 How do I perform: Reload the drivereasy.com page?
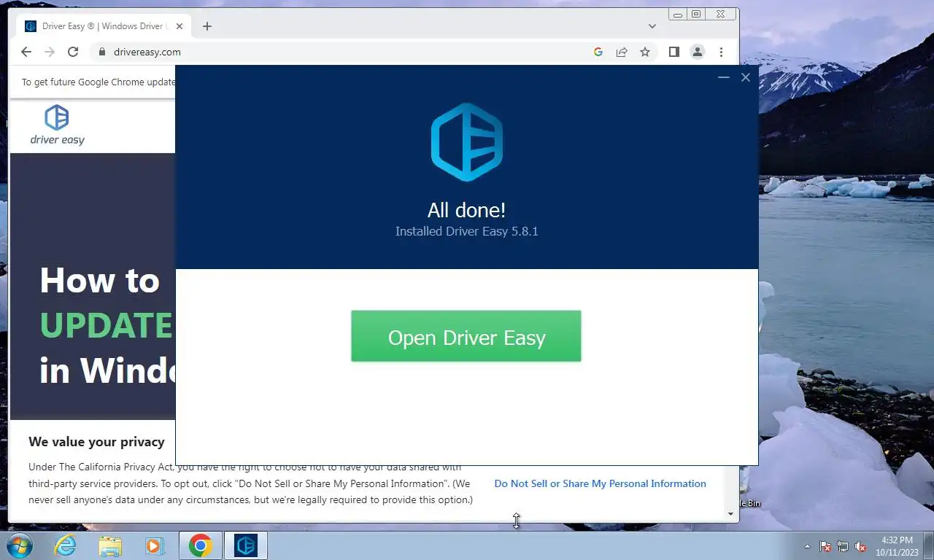[x=73, y=52]
